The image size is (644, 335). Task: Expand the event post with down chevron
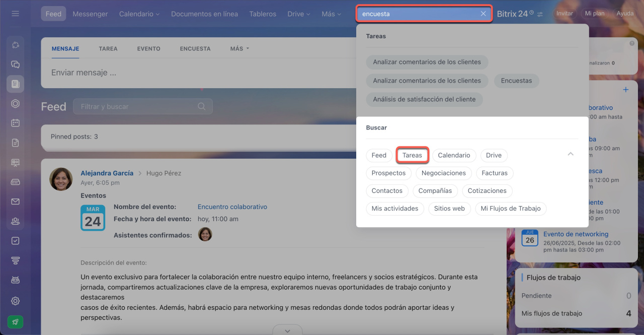287,331
